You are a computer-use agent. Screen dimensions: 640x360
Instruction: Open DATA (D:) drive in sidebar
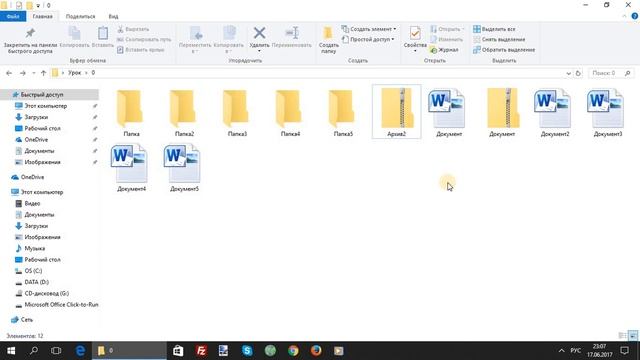click(x=36, y=282)
